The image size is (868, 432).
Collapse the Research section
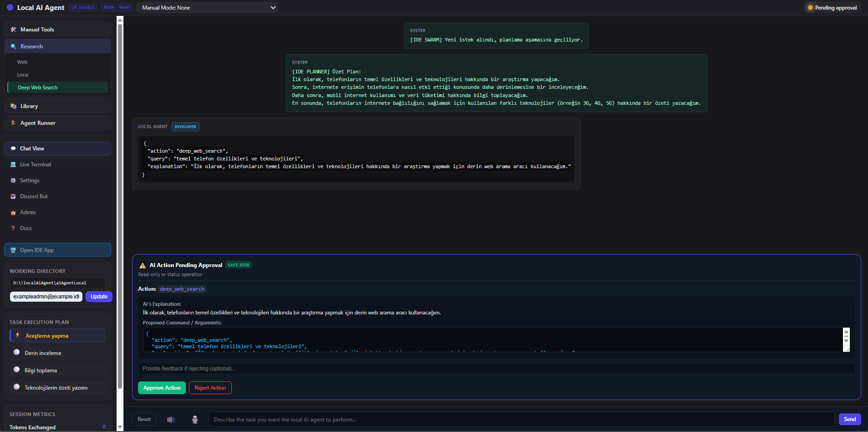pos(58,46)
